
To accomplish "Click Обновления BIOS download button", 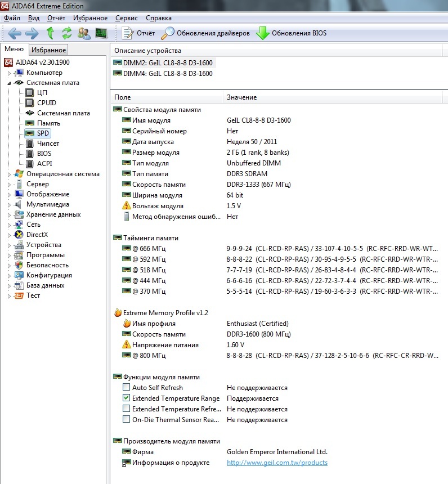I will pos(291,33).
